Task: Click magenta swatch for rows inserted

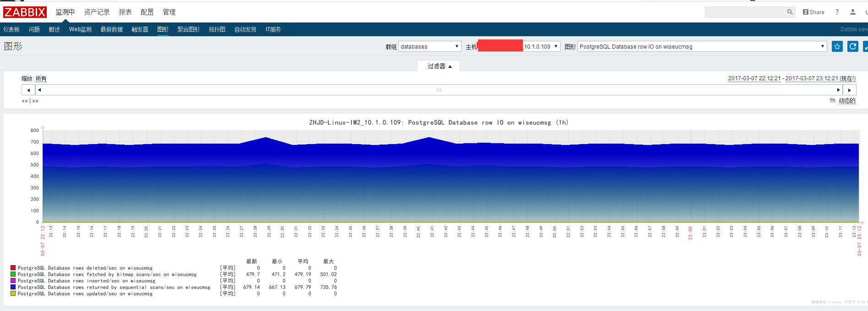Action: click(x=13, y=281)
